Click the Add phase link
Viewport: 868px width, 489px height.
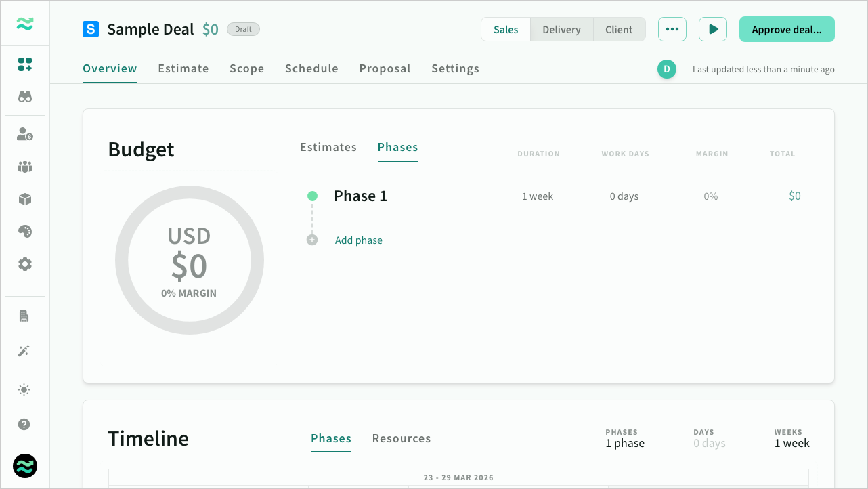pos(358,240)
